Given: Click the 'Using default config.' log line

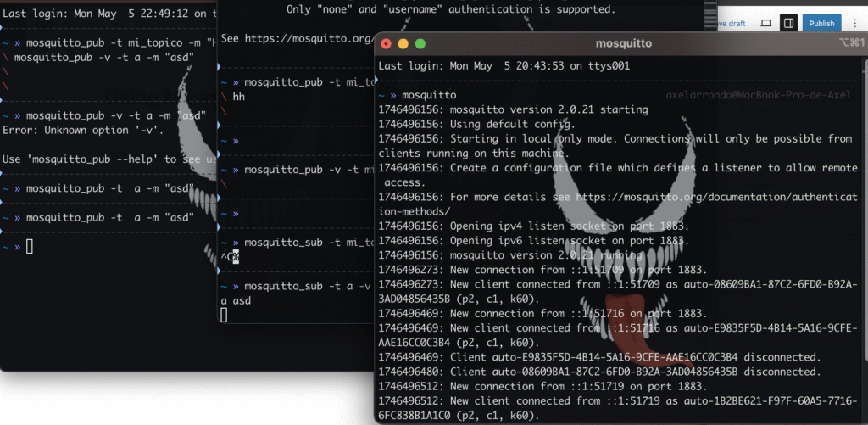Looking at the screenshot, I should pos(477,124).
